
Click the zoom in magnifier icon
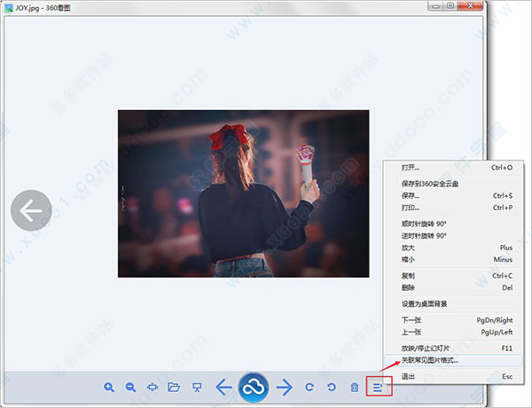tap(109, 387)
